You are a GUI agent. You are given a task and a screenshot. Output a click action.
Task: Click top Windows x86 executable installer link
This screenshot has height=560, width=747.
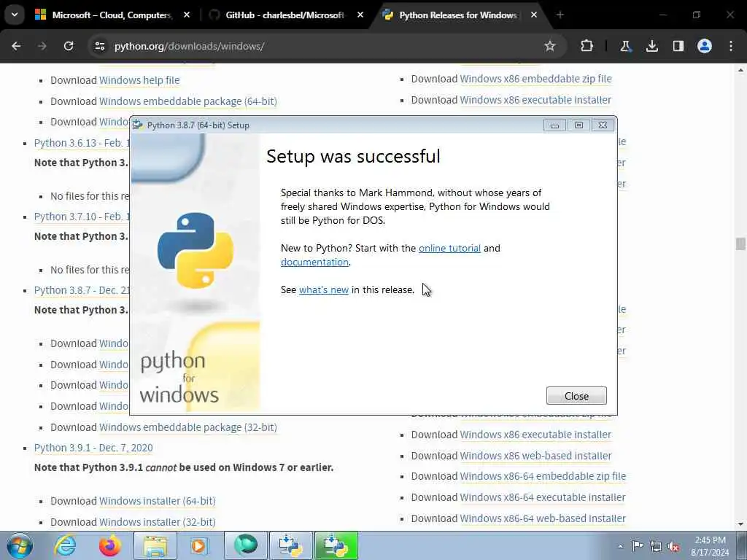[535, 99]
